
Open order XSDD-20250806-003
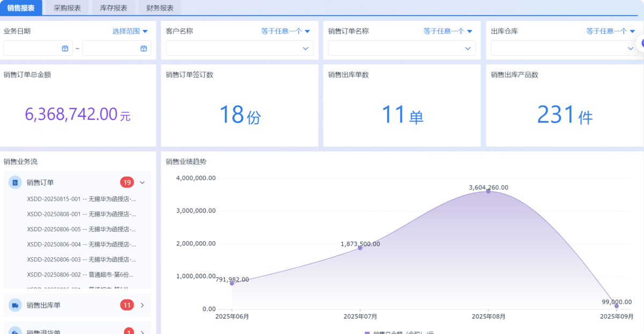click(x=82, y=259)
